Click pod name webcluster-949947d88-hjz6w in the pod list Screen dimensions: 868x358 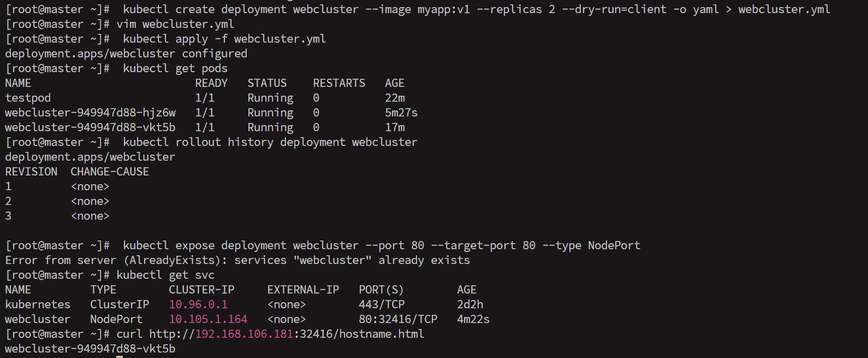pyautogui.click(x=91, y=113)
